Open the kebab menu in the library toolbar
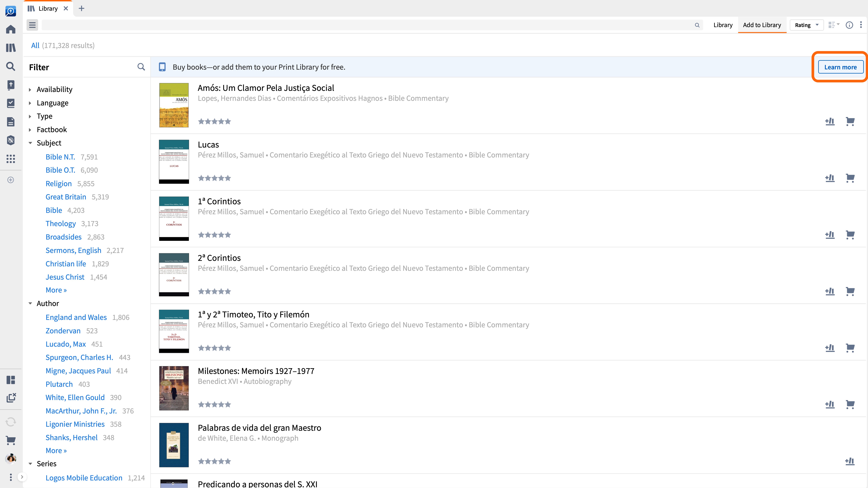 click(x=861, y=25)
